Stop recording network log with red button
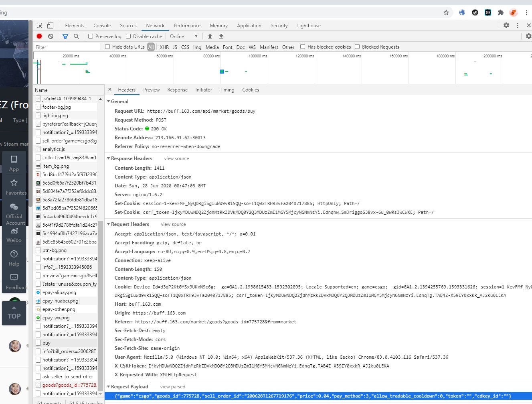The image size is (532, 404). pyautogui.click(x=39, y=36)
